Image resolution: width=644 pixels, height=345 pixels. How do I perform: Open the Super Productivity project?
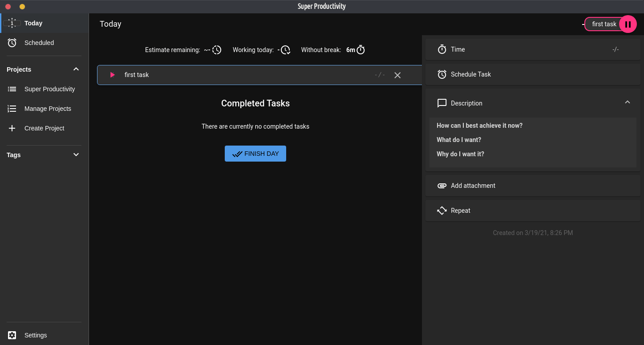pyautogui.click(x=45, y=89)
